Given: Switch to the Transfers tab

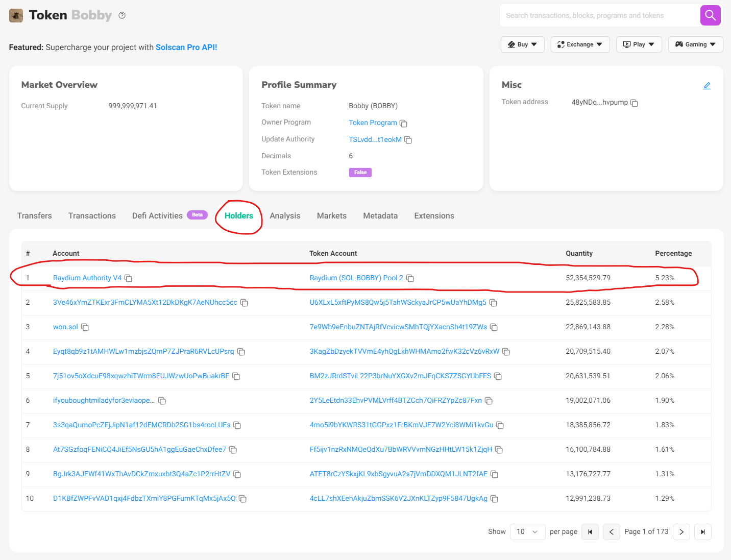Looking at the screenshot, I should 35,216.
